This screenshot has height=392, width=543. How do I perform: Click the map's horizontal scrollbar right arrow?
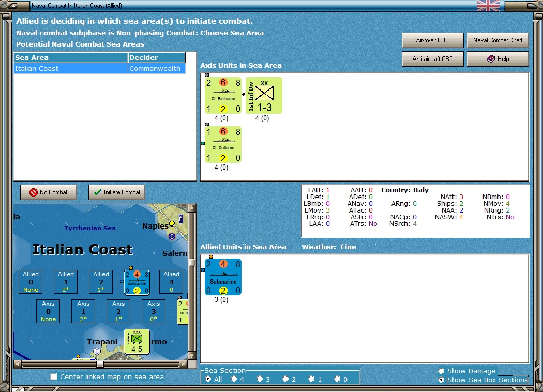[x=184, y=364]
